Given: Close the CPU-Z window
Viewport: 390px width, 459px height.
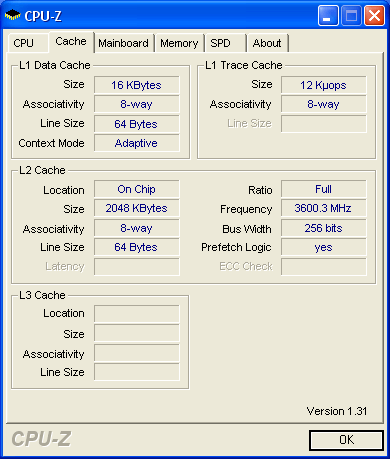Looking at the screenshot, I should tap(374, 15).
